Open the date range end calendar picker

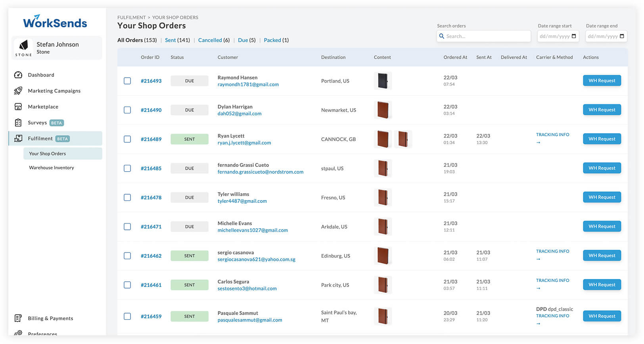[x=622, y=36]
